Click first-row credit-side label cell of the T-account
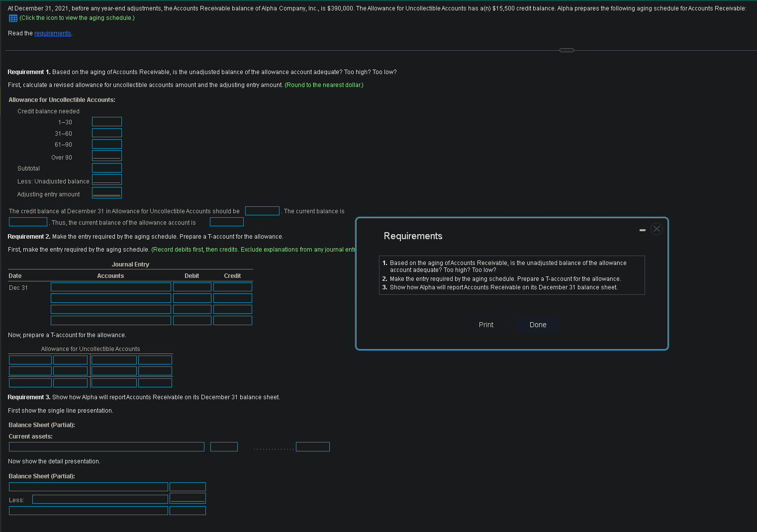The width and height of the screenshot is (757, 532). click(x=114, y=360)
